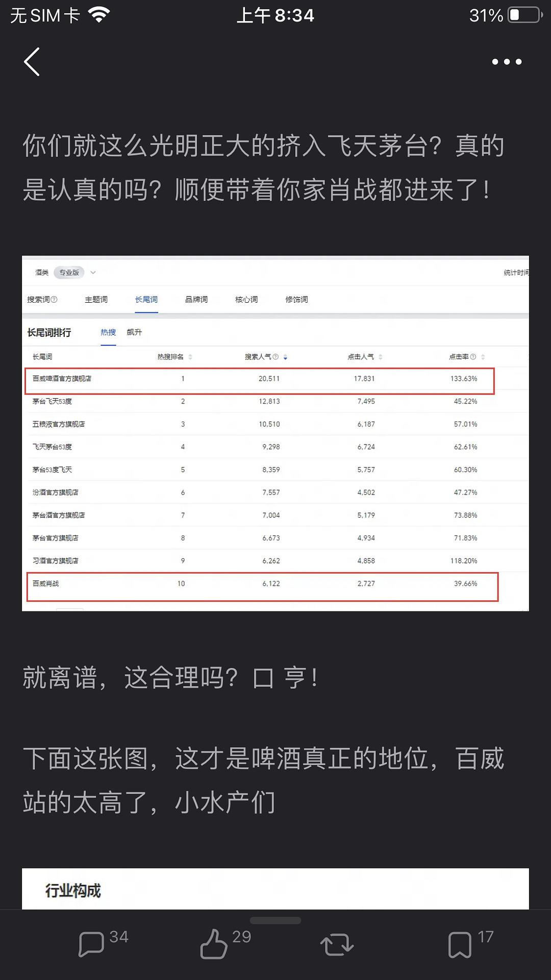Tap the paragraph starting 你们就这么光明正大
Image resolution: width=551 pixels, height=980 pixels.
[x=263, y=168]
